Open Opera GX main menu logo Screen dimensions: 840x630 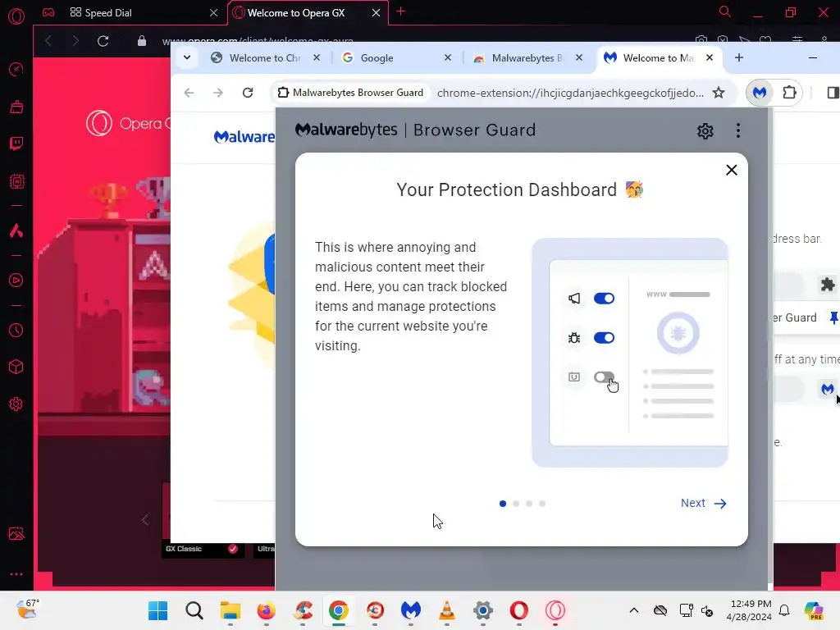pos(16,16)
